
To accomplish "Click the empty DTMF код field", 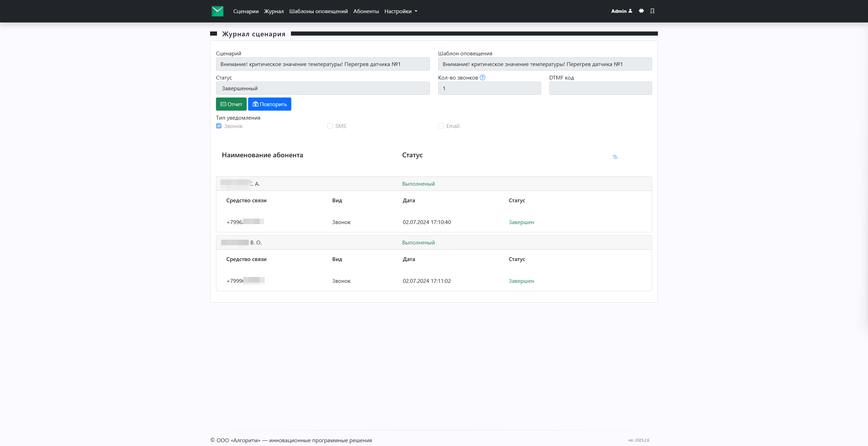I will (601, 88).
